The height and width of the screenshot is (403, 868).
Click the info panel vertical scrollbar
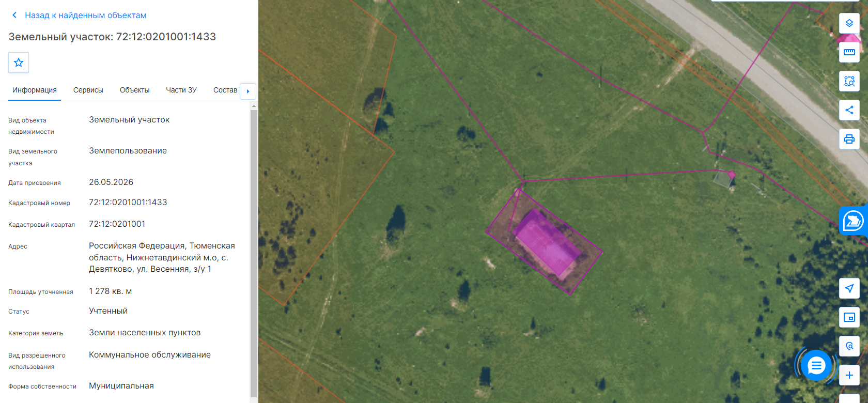[x=254, y=253]
